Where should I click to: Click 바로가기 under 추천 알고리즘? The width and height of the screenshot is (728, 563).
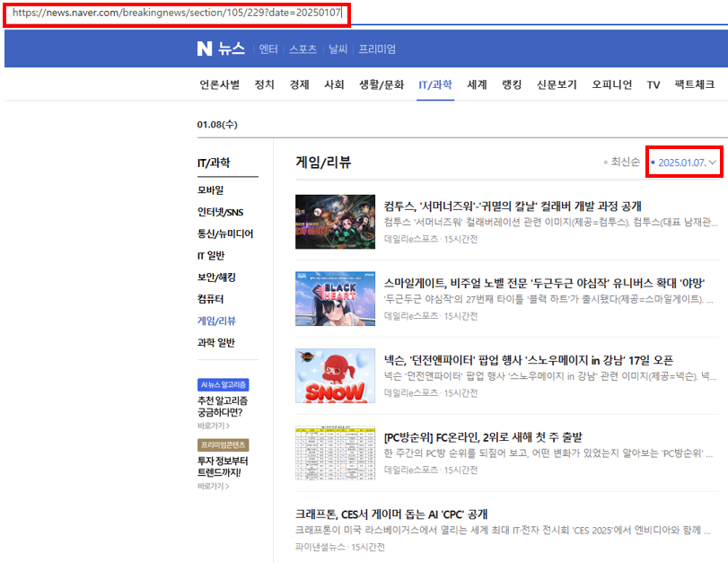(x=213, y=426)
